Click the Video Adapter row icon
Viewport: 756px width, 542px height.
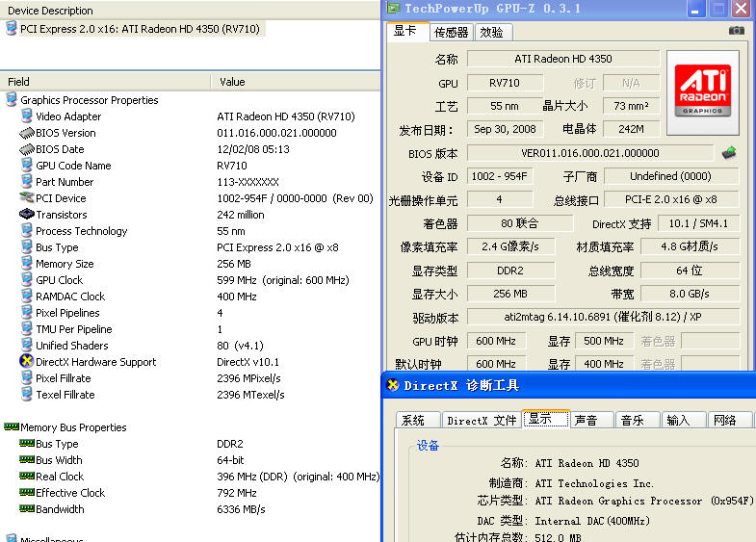coord(27,116)
